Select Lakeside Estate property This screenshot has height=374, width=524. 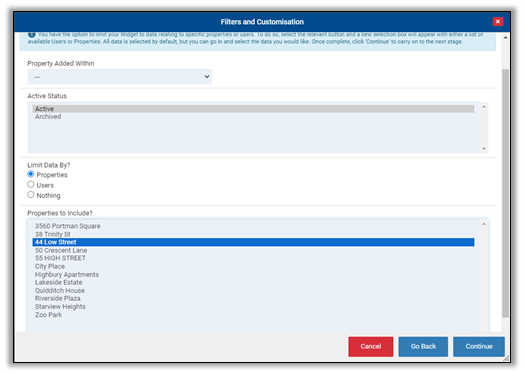point(253,282)
